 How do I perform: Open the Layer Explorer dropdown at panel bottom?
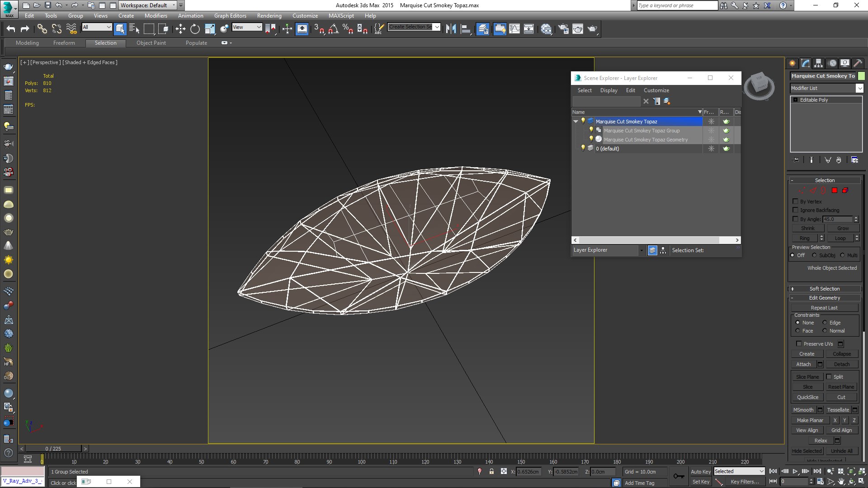click(x=608, y=250)
